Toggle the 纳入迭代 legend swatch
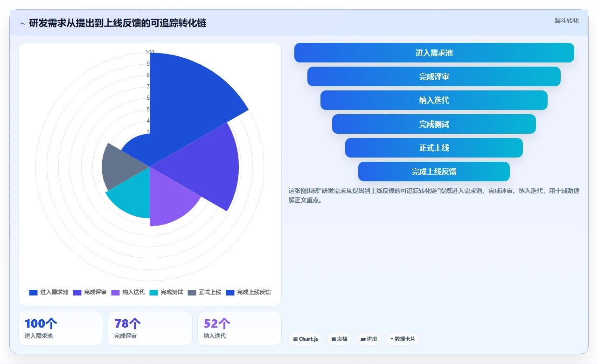The width and height of the screenshot is (598, 364). (x=116, y=293)
